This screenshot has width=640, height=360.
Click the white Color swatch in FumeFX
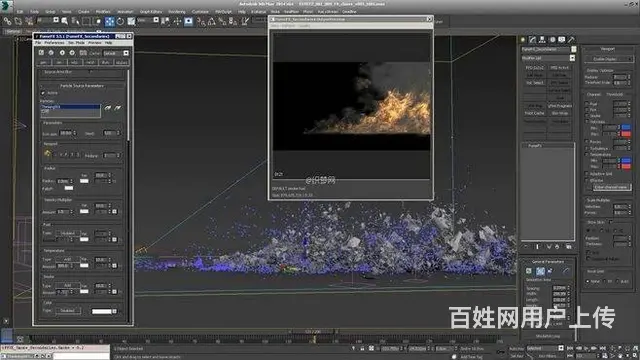[x=102, y=311]
